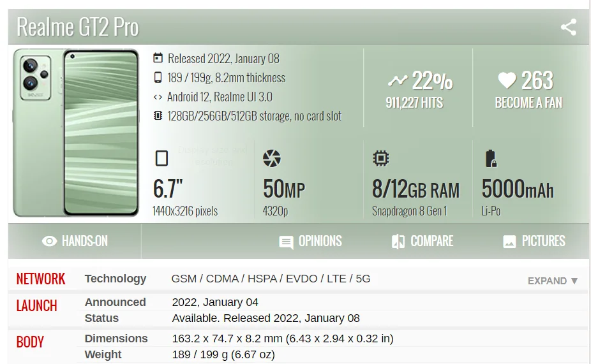
Task: Click the Li-Po battery type text
Action: [x=491, y=211]
